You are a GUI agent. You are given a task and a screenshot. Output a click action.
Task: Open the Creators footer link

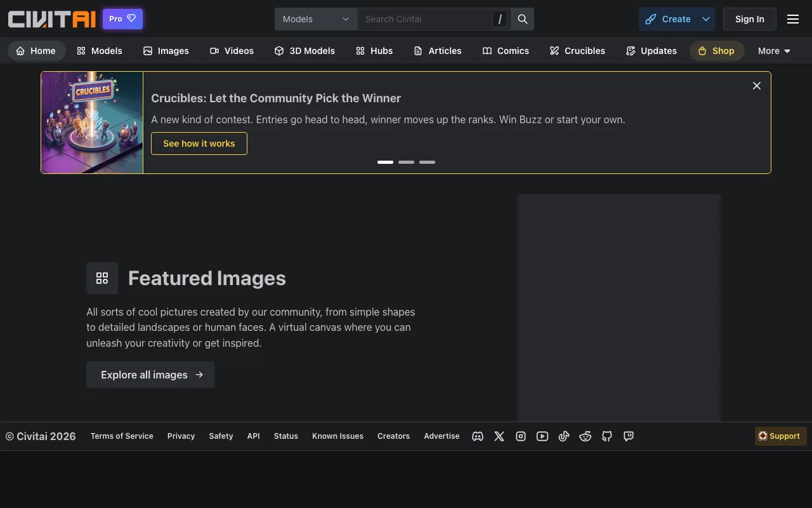393,436
